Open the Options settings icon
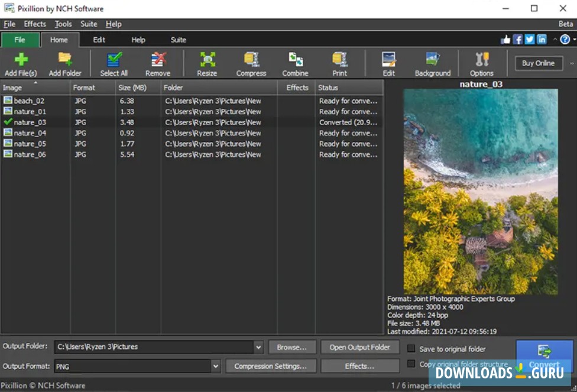The width and height of the screenshot is (577, 392). 481,63
